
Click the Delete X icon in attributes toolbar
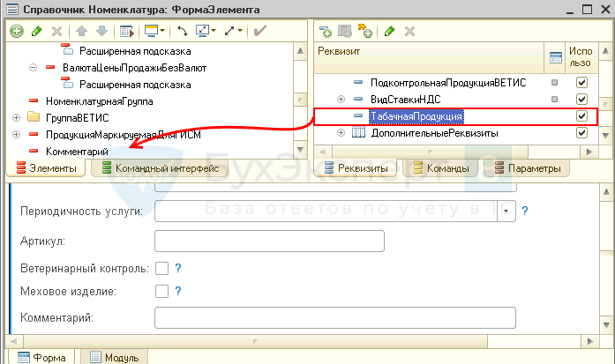410,31
